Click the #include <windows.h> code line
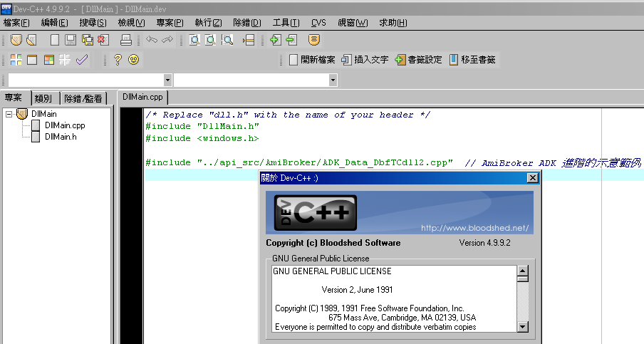 tap(202, 138)
